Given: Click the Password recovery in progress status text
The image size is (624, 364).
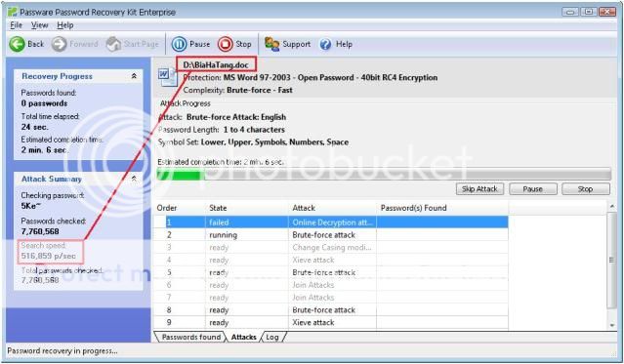Looking at the screenshot, I should pos(62,351).
